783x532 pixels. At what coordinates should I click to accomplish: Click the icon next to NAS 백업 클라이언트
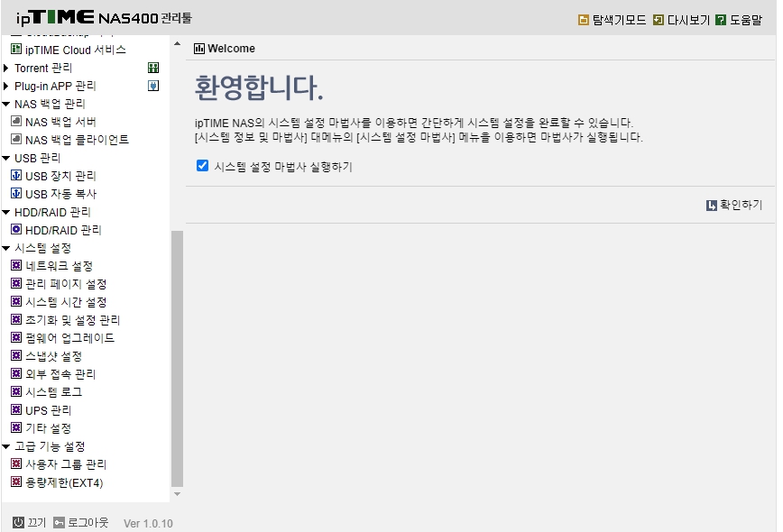click(18, 139)
